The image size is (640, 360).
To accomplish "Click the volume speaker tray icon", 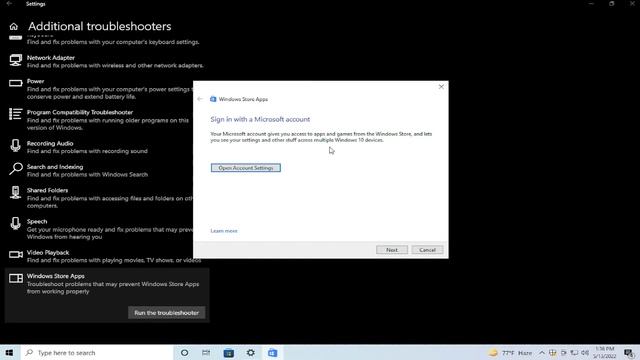I will point(585,353).
